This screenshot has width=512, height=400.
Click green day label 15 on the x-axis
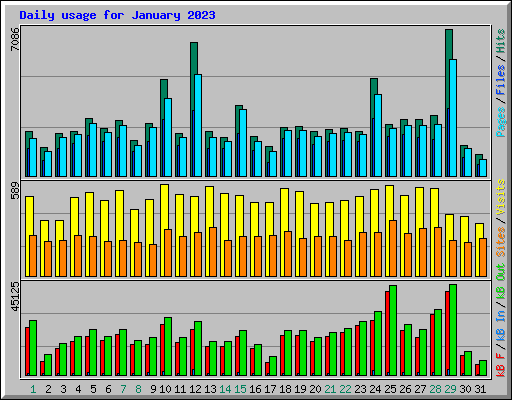[x=240, y=389]
